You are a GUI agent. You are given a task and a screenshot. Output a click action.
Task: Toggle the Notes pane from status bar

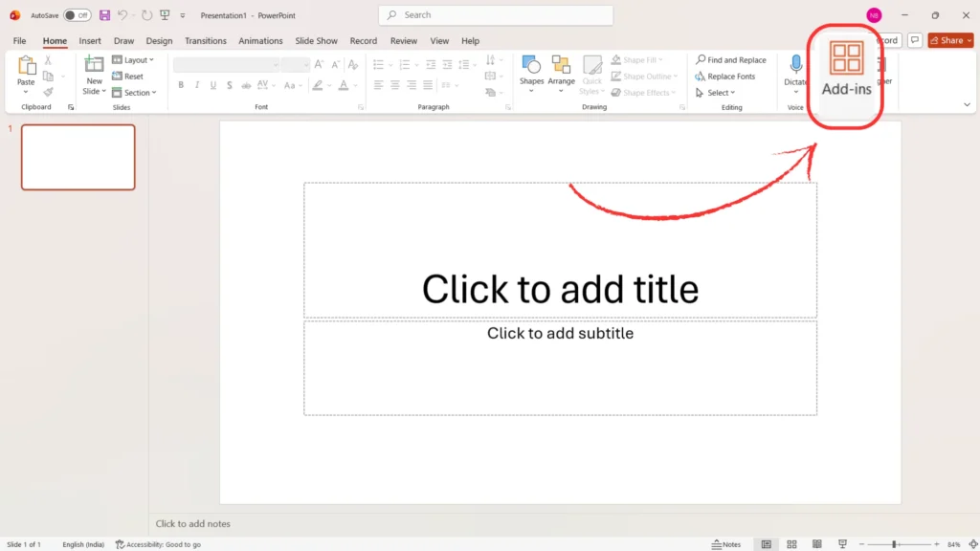[726, 544]
